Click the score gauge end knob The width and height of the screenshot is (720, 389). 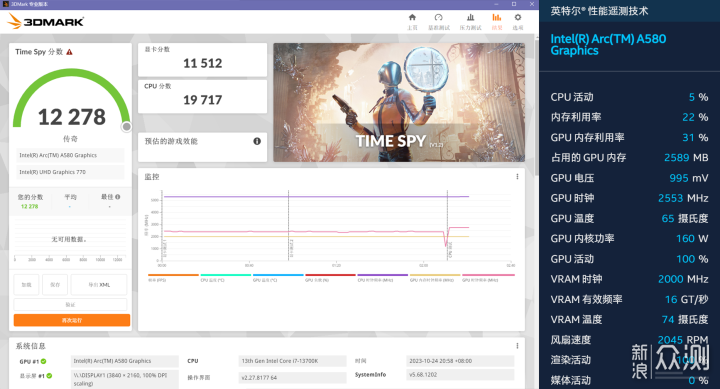(x=126, y=127)
